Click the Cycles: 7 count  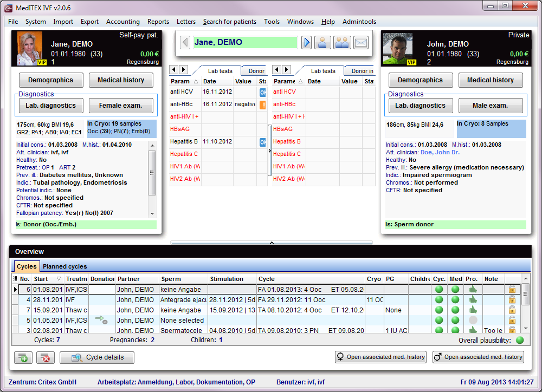[x=47, y=340]
